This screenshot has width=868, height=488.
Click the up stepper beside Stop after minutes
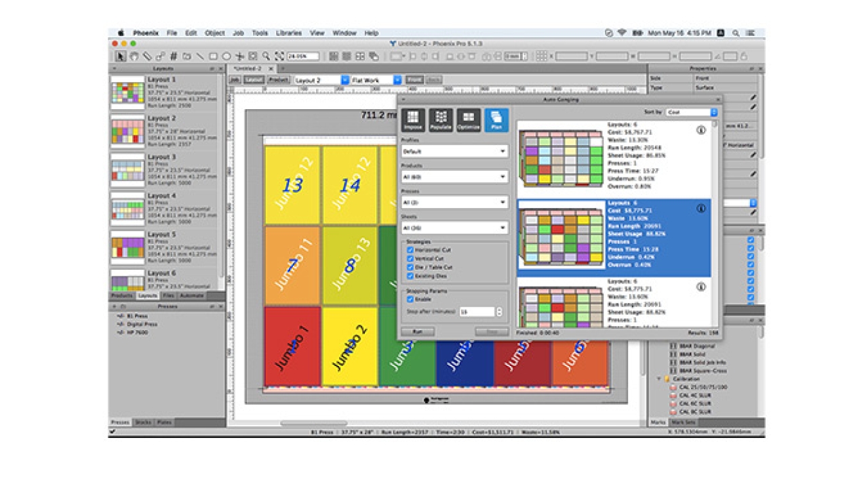tap(499, 311)
